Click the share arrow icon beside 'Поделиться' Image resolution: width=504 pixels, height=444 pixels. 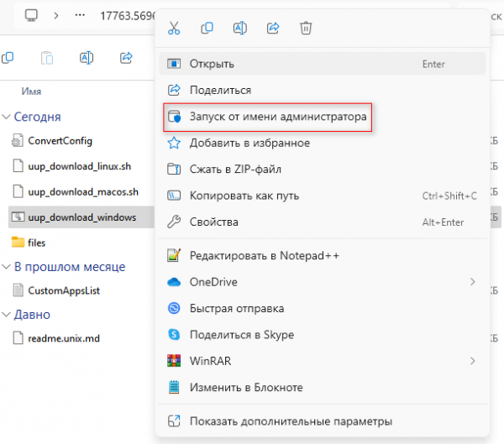click(174, 90)
